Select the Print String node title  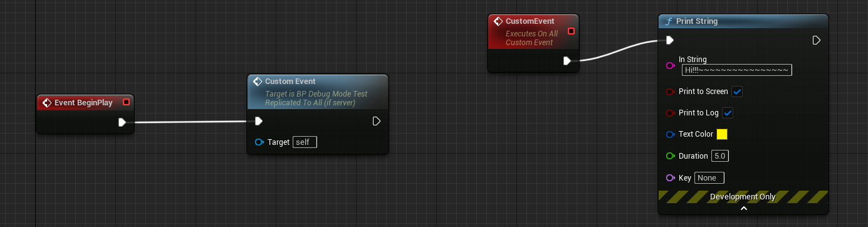697,21
